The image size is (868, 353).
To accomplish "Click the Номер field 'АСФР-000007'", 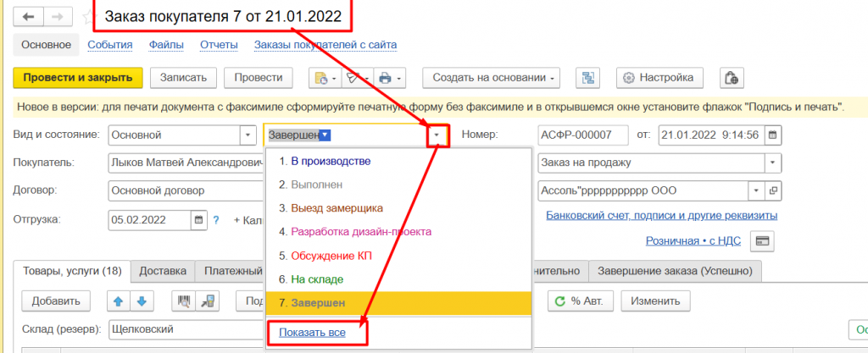I will pyautogui.click(x=583, y=135).
